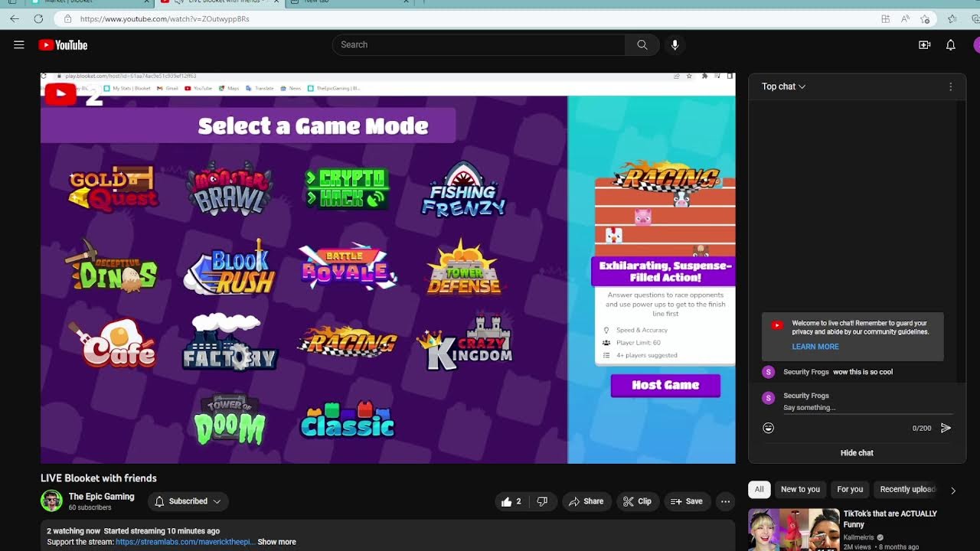The image size is (980, 551).
Task: Hide chat panel
Action: (857, 453)
